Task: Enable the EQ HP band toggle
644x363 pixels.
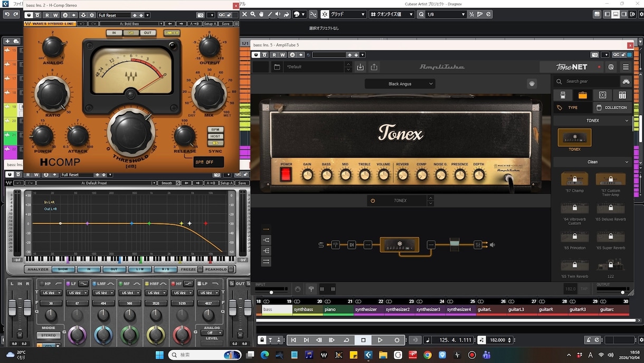Action: pos(43,284)
